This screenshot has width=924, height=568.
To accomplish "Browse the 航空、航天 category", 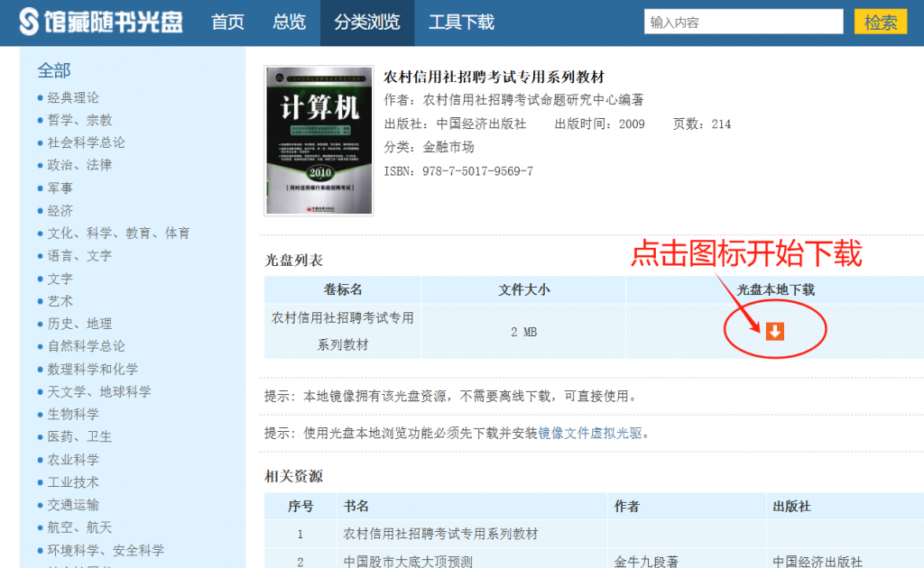I will (79, 527).
